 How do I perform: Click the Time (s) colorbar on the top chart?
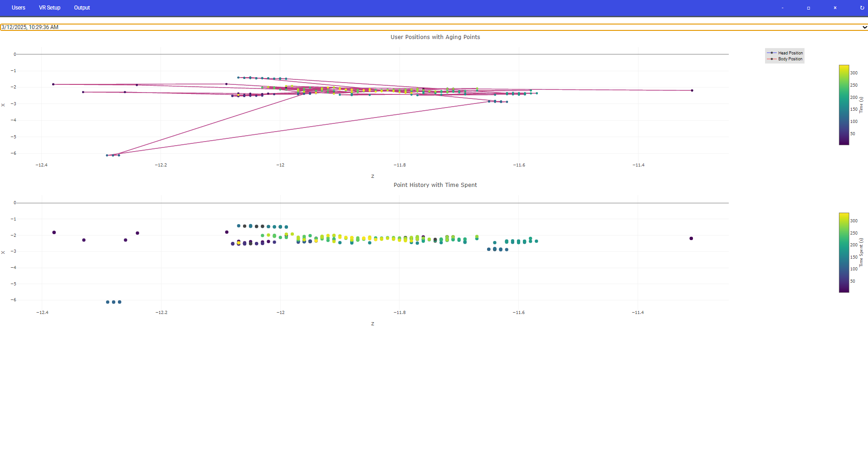[844, 104]
